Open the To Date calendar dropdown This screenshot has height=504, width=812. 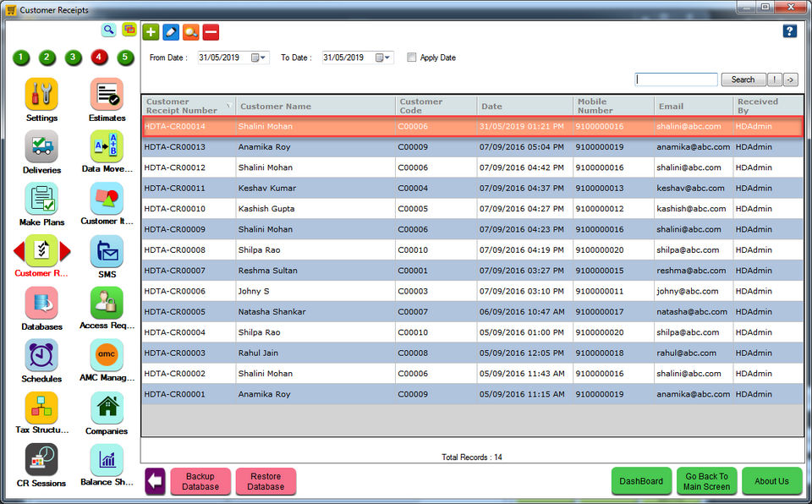383,58
